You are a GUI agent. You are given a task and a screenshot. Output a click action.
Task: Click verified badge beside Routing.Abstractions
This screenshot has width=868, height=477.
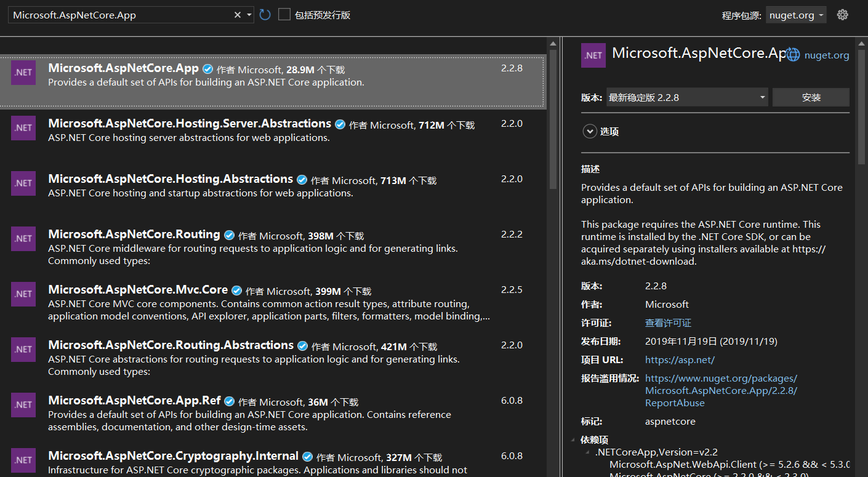(303, 346)
